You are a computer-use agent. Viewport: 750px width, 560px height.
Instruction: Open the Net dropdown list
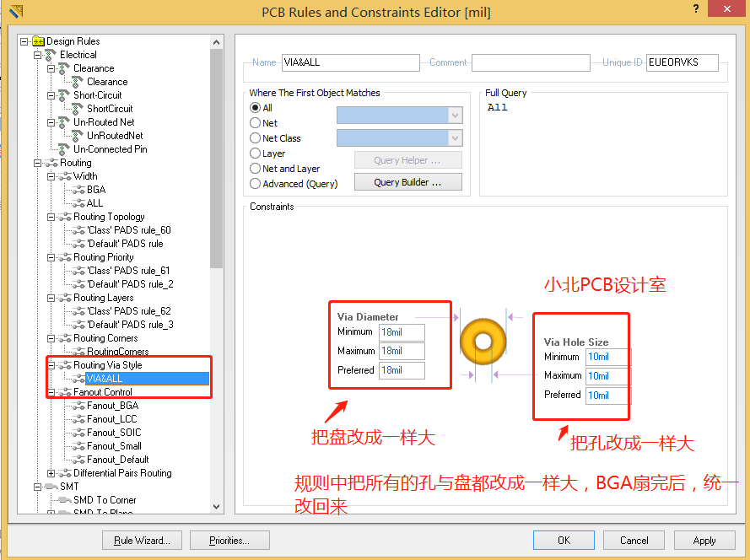coord(455,116)
